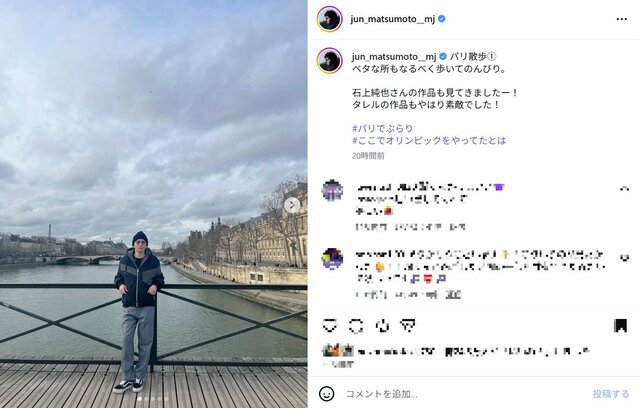Open hashtag #パリでぶらり

tap(382, 129)
